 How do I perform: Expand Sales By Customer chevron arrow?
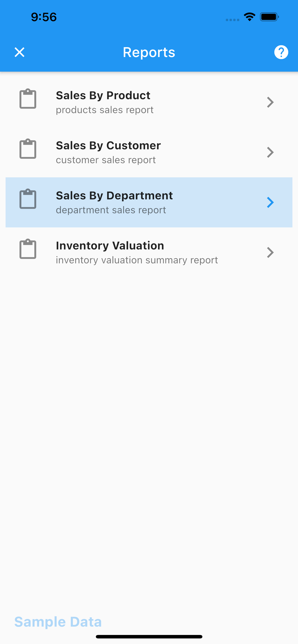[270, 152]
